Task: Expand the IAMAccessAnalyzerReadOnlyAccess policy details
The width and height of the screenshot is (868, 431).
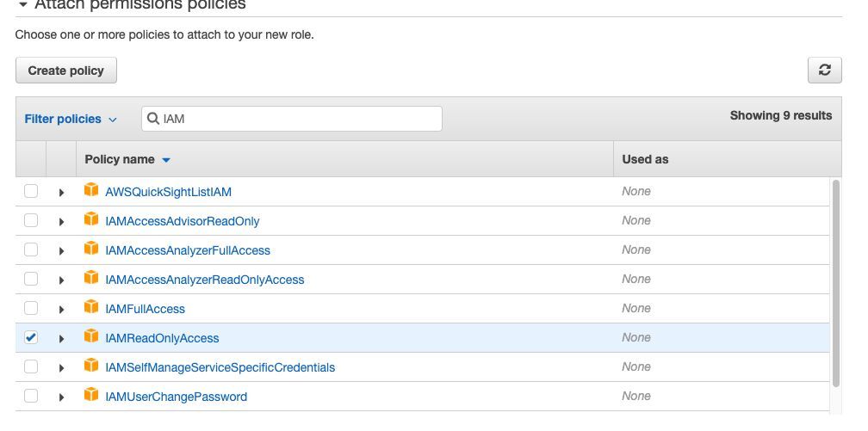Action: (x=61, y=280)
